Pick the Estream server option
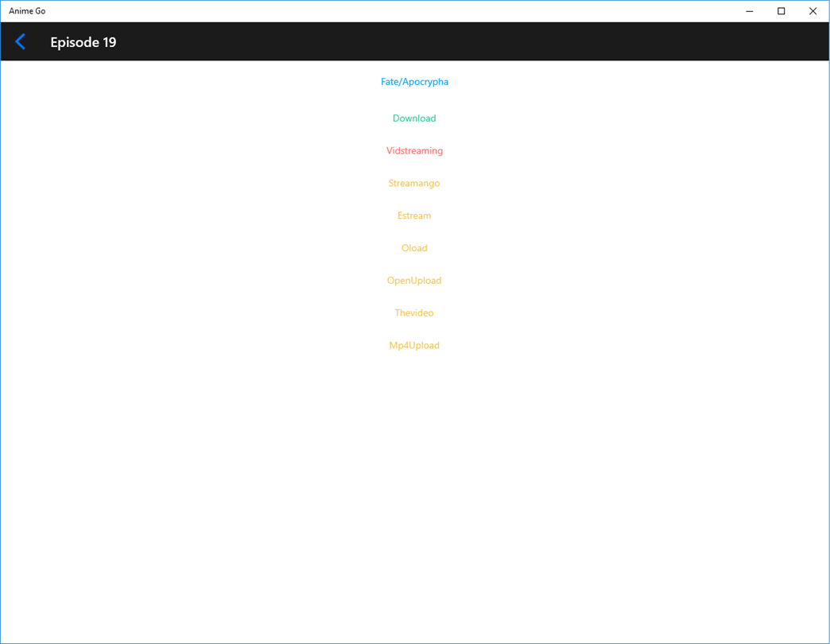 pos(414,215)
